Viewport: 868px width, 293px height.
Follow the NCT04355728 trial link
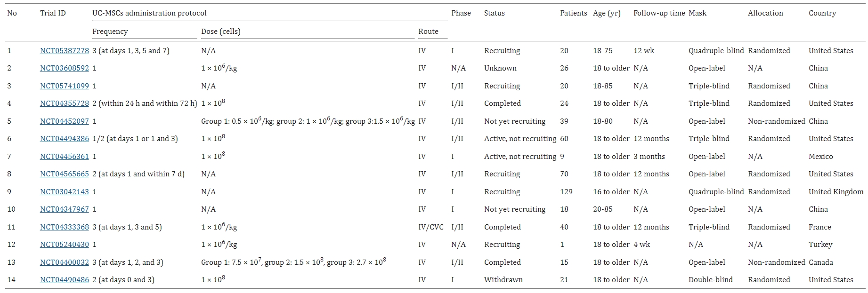(x=64, y=103)
